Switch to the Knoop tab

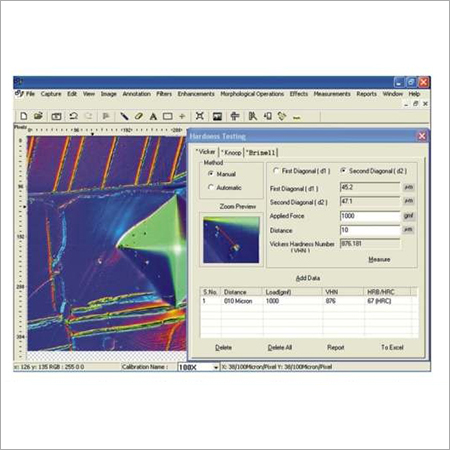(231, 152)
